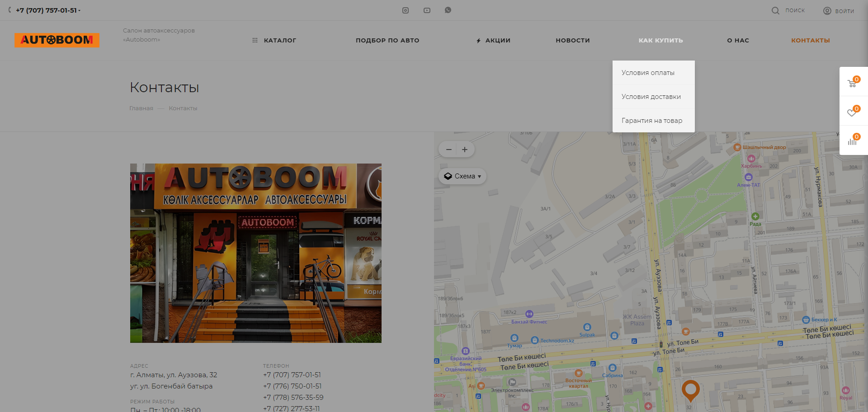Expand the header phone number dropdown arrow
The height and width of the screenshot is (412, 868).
point(79,10)
